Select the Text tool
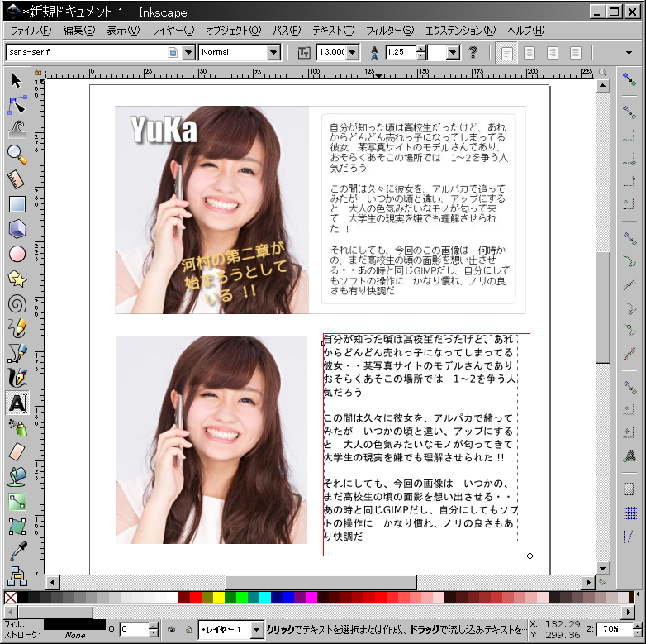Image resolution: width=646 pixels, height=644 pixels. [17, 403]
